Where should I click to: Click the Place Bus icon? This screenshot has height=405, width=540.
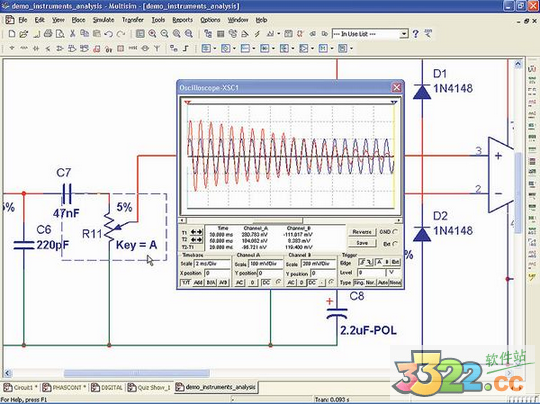pos(186,49)
